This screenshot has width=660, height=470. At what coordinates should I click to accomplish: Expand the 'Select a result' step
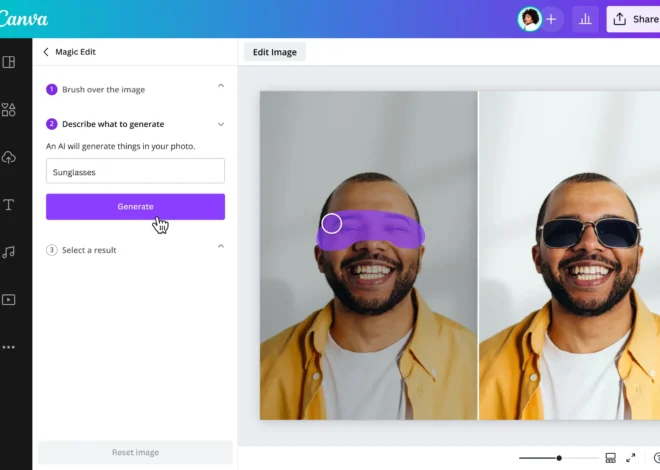pos(221,246)
